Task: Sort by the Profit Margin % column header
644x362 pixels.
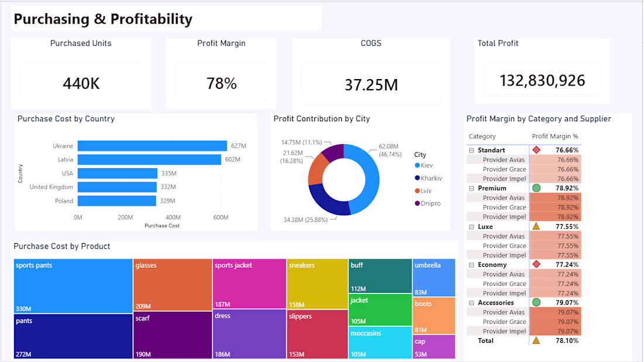Action: (x=555, y=136)
